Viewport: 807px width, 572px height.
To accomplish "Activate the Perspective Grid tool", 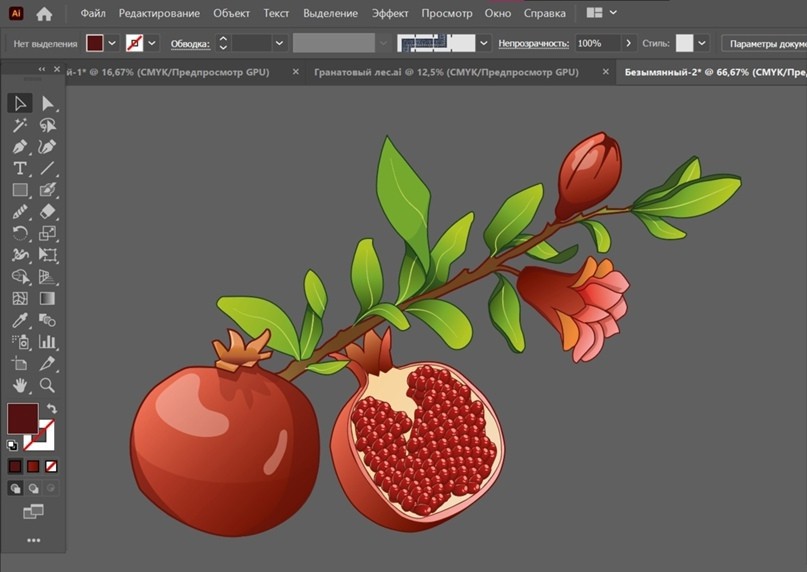I will coord(47,277).
